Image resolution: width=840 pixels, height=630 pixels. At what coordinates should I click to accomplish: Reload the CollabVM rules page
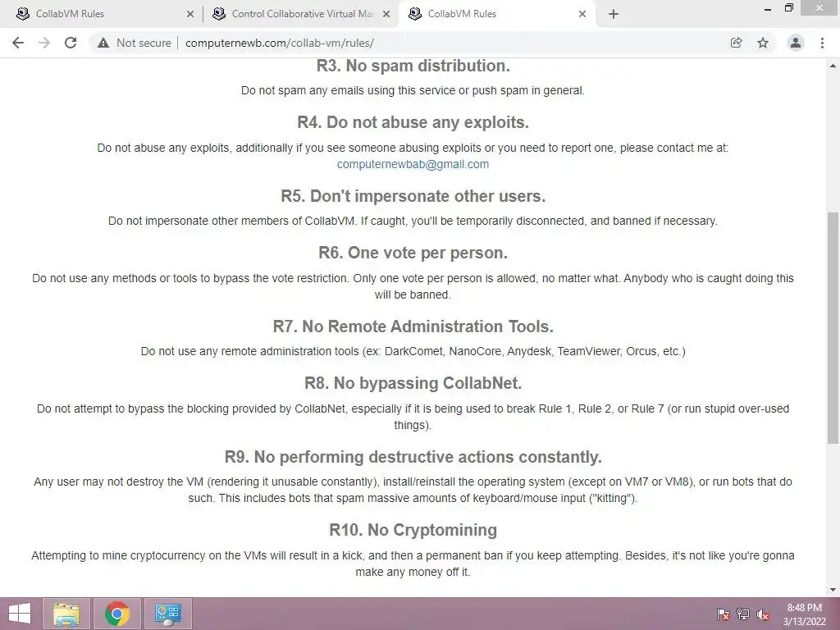click(71, 43)
